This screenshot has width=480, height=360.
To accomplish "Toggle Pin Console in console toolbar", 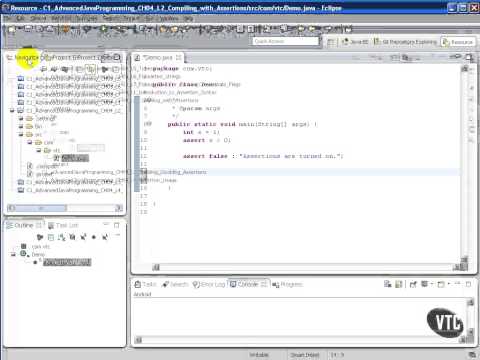I will click(413, 284).
